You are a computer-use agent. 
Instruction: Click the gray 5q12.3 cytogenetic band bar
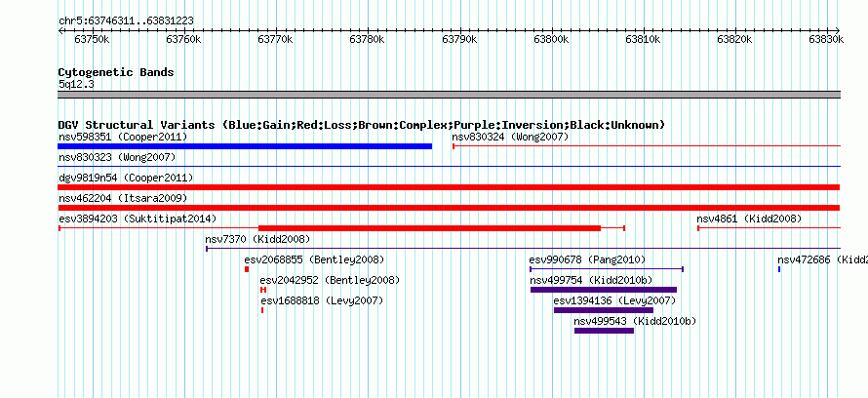[449, 94]
